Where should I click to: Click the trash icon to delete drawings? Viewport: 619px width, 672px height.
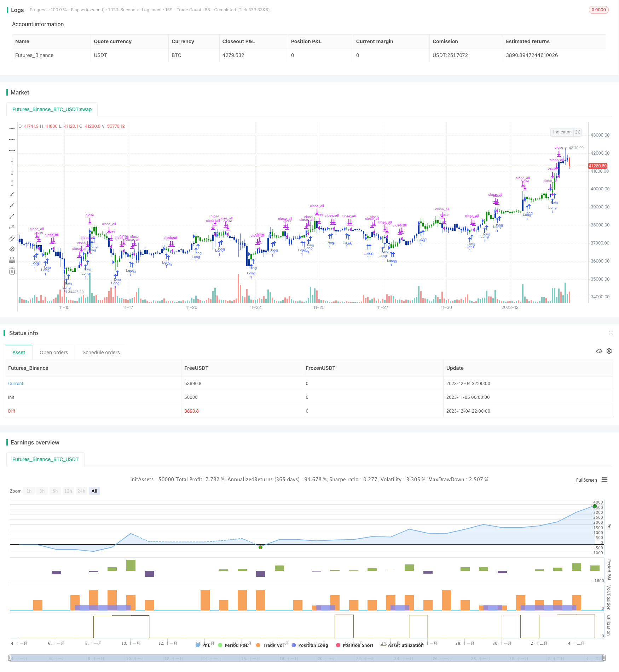point(12,271)
